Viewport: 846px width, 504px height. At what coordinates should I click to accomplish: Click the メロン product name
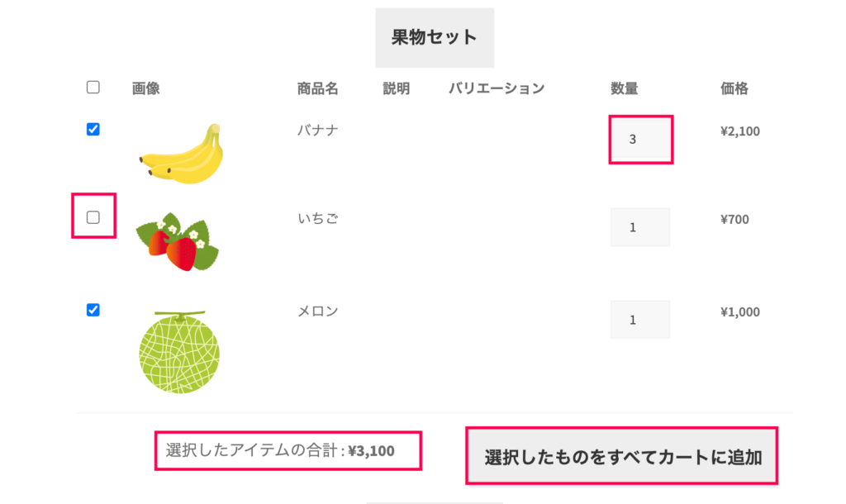click(318, 311)
